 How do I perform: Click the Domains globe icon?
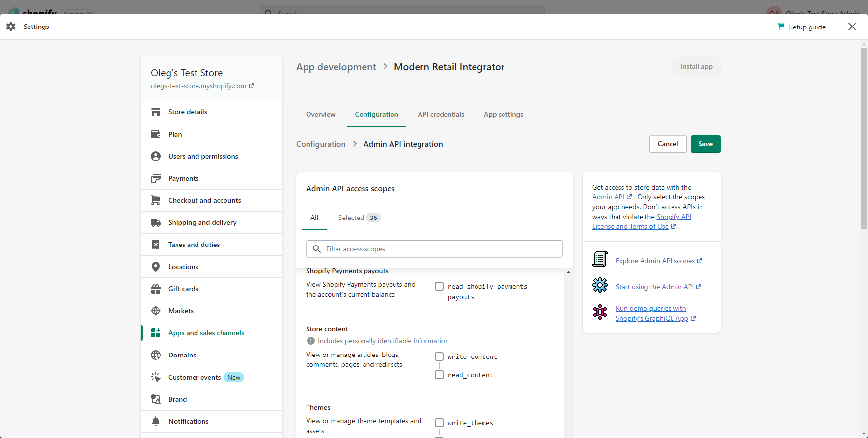156,355
